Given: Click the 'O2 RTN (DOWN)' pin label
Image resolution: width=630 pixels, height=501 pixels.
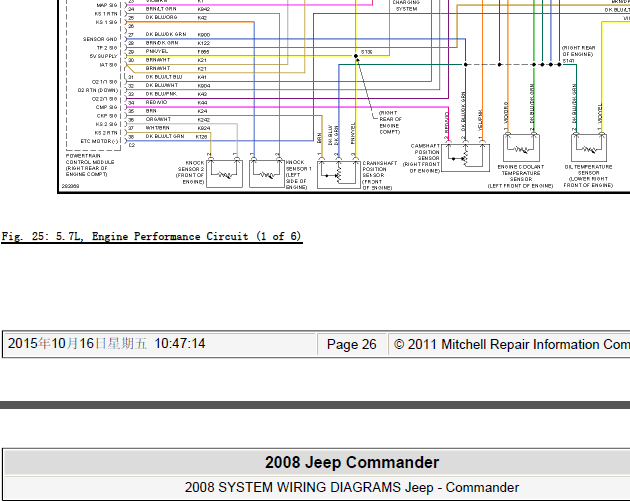Looking at the screenshot, I should (98, 90).
